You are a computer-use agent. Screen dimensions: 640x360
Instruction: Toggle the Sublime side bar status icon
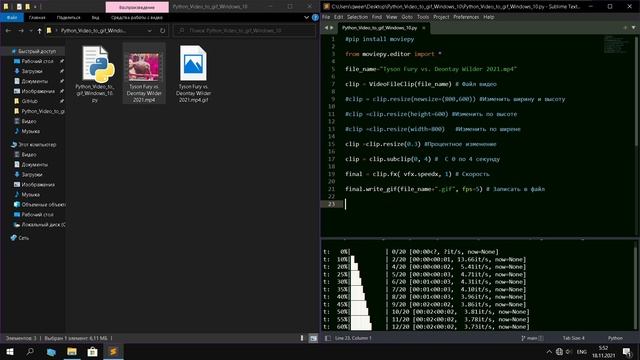pyautogui.click(x=328, y=338)
